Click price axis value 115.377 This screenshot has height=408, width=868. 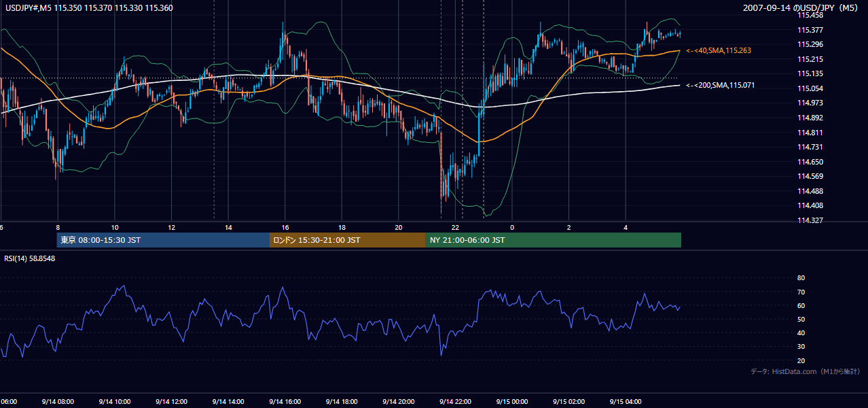(x=810, y=30)
